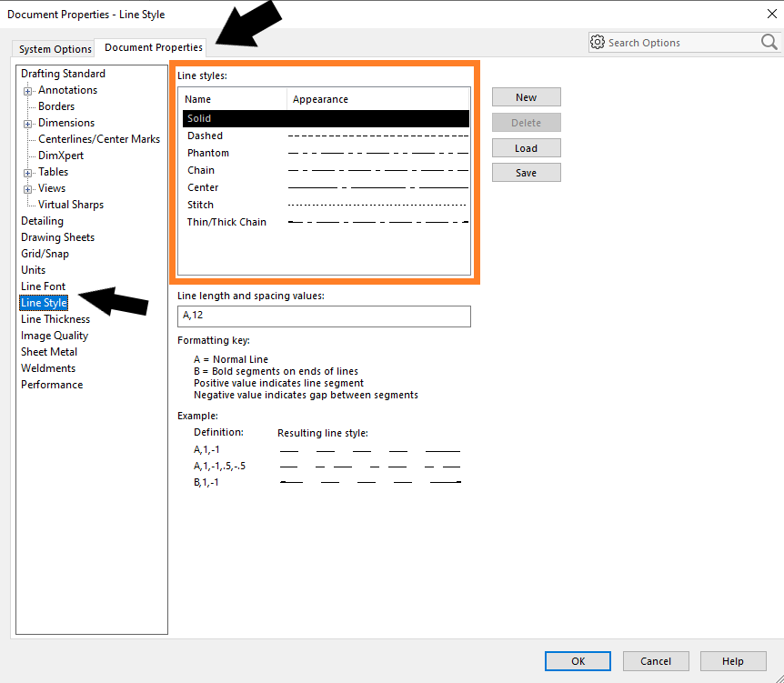The width and height of the screenshot is (784, 683).
Task: Click the Cancel button
Action: point(655,661)
